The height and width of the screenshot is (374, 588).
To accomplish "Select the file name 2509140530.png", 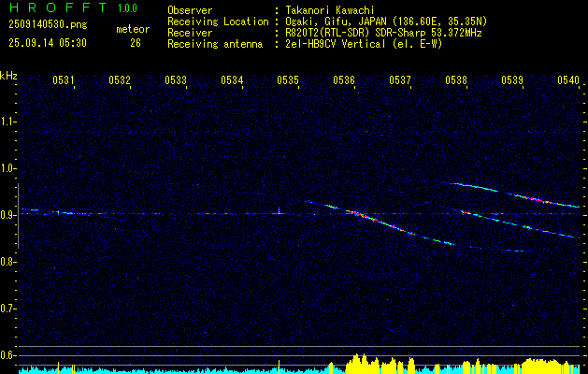I will point(48,25).
